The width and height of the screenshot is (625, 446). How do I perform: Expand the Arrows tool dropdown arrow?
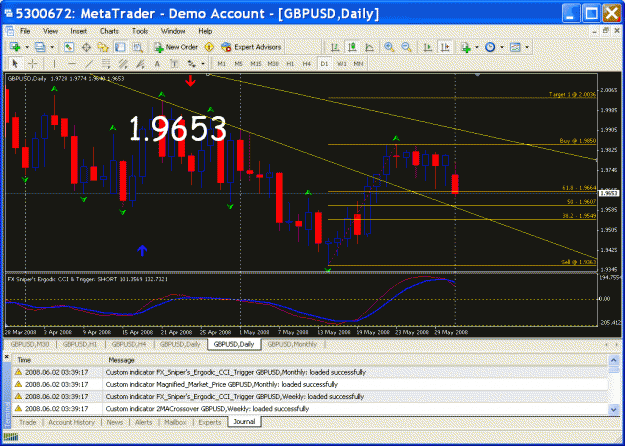202,63
